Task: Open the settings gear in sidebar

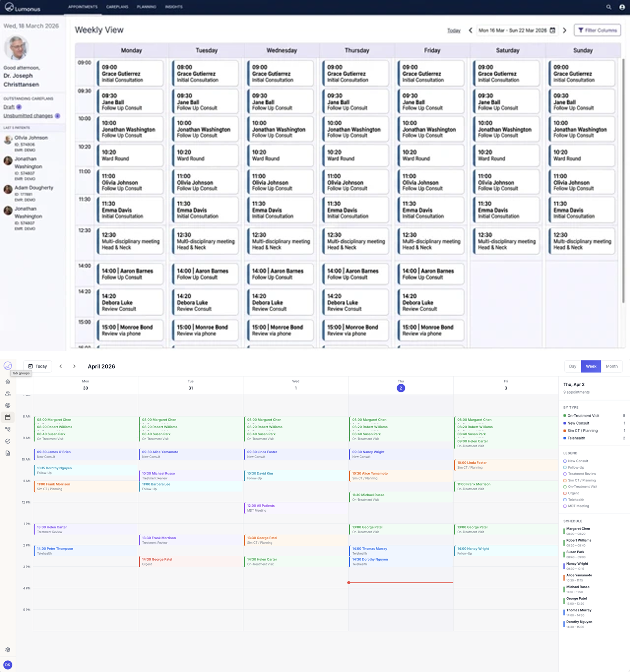Action: pos(8,650)
